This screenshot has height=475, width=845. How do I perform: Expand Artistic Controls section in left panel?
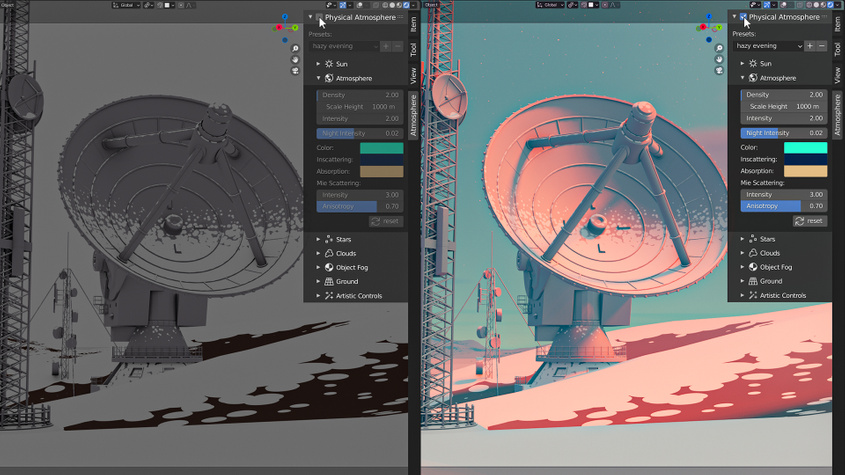coord(318,295)
